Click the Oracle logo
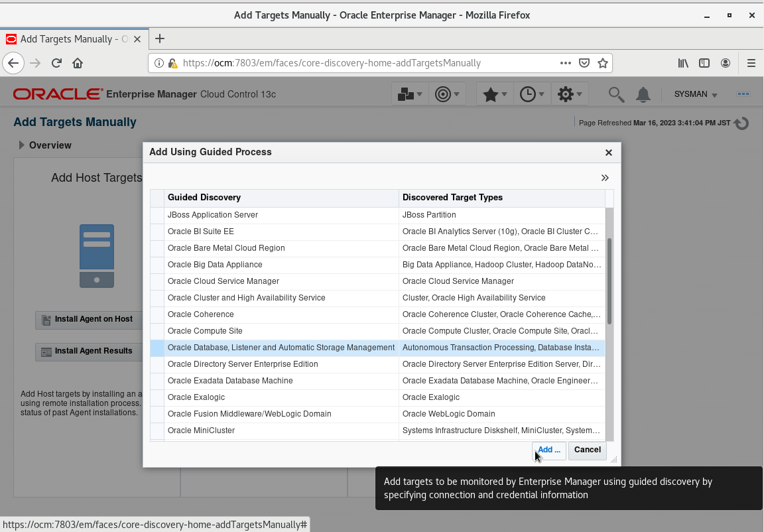Screen dimensions: 764x532 58,94
